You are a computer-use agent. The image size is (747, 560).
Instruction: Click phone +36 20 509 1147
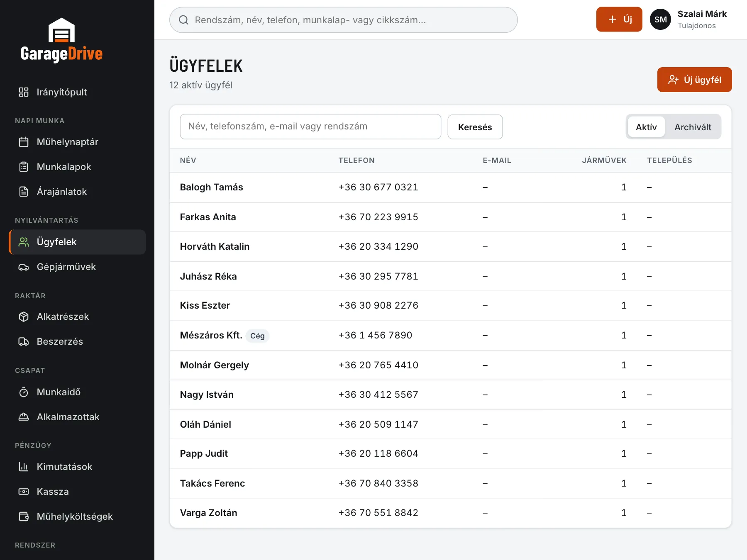378,424
